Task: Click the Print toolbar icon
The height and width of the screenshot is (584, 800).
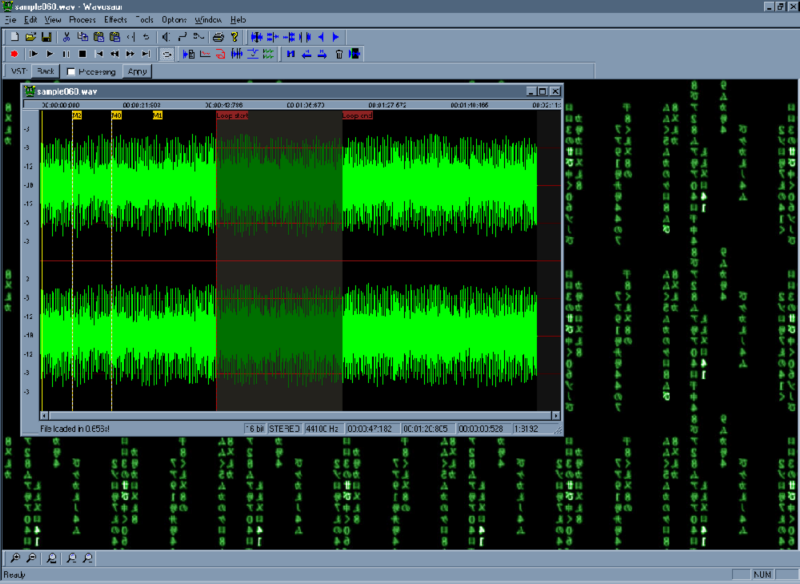Action: (x=218, y=37)
